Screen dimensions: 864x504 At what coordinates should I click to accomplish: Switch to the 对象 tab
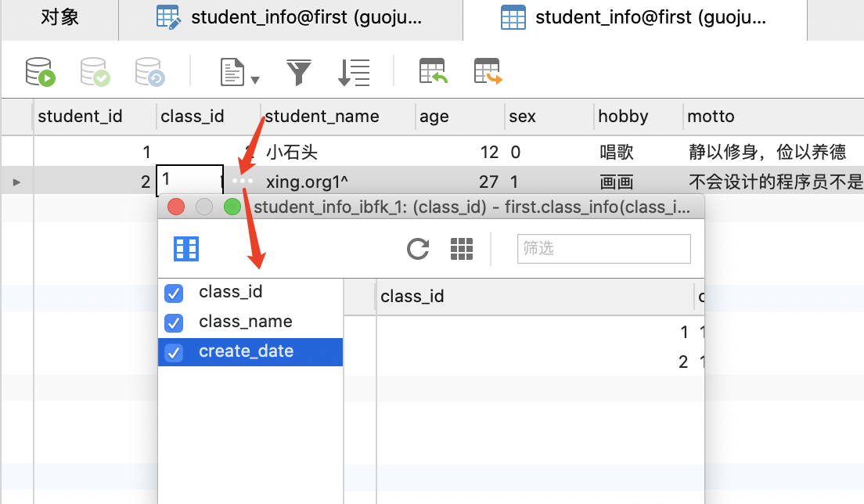pyautogui.click(x=59, y=18)
